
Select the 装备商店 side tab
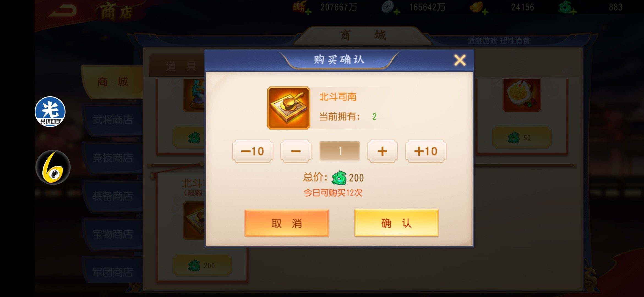tap(112, 196)
